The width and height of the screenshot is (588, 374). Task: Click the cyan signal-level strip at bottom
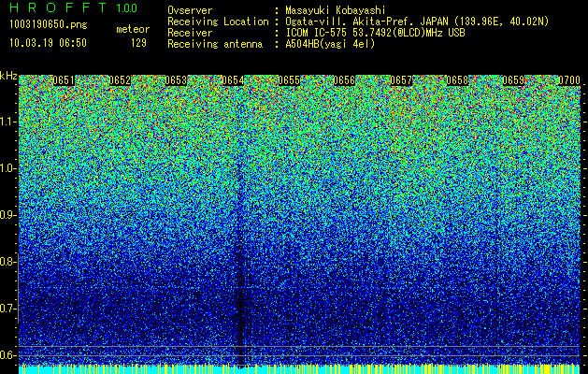tap(300, 369)
